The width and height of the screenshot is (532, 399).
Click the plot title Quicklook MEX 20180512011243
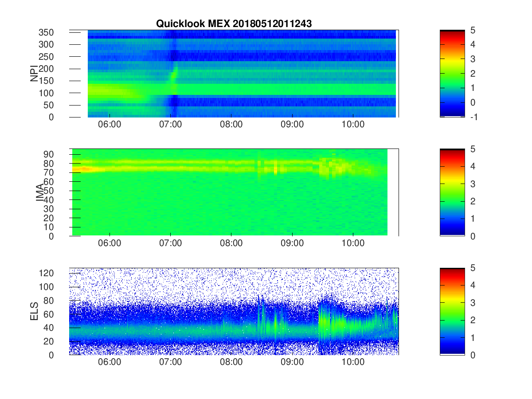click(234, 24)
